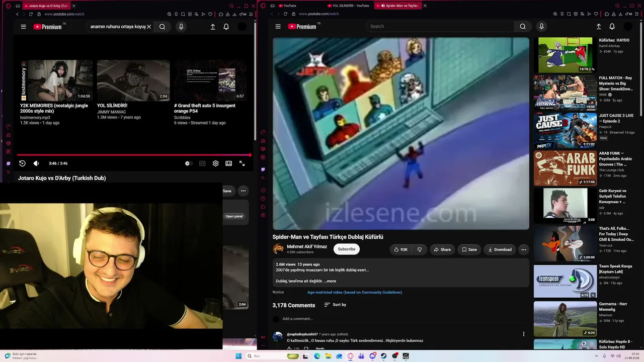
Task: Clear the search text in left window
Action: click(149, 27)
